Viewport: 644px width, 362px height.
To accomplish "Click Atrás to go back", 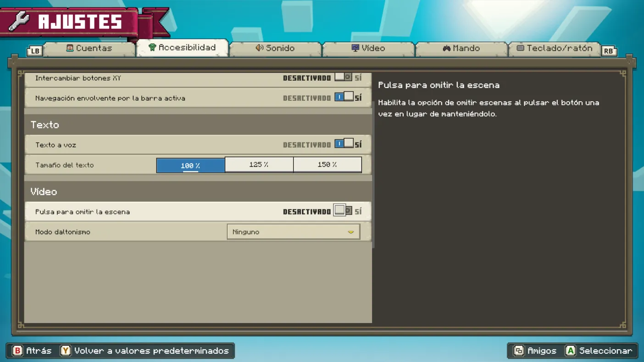I will click(x=33, y=351).
